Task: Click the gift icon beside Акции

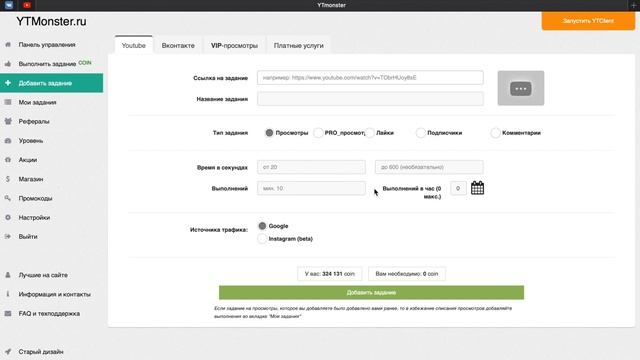Action: (x=8, y=160)
